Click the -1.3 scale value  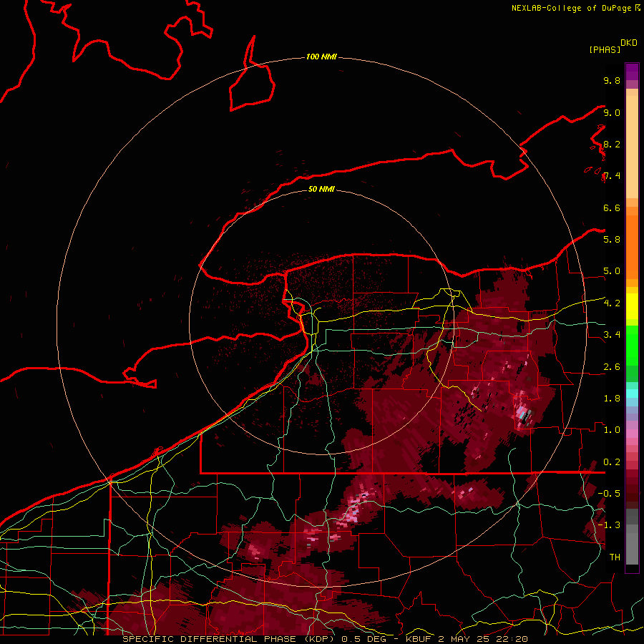coord(609,525)
